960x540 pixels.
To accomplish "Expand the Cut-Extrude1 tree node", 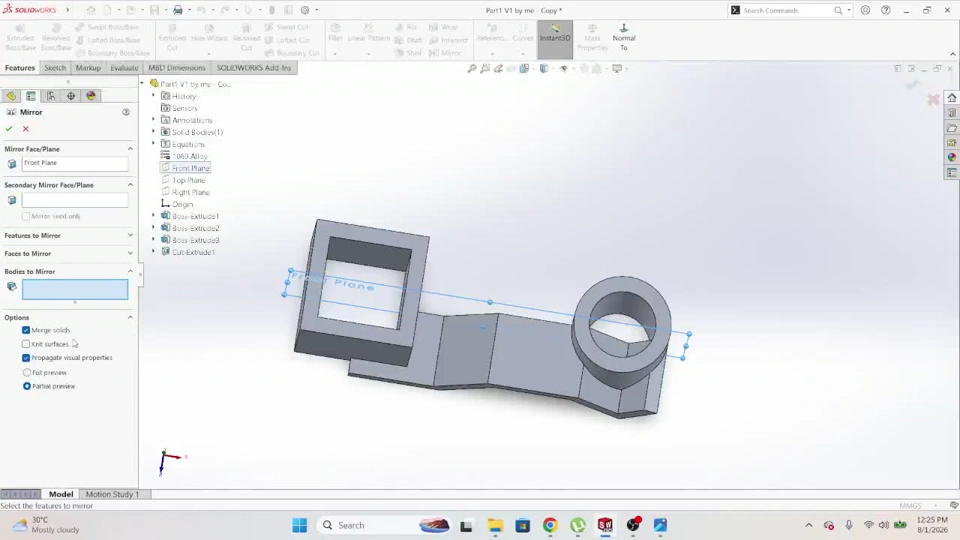I will 154,252.
